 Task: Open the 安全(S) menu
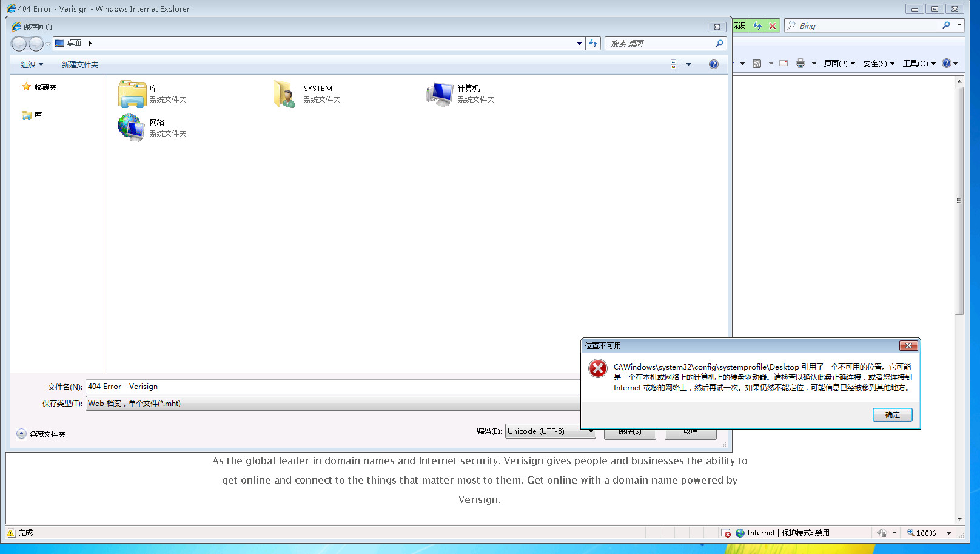879,63
